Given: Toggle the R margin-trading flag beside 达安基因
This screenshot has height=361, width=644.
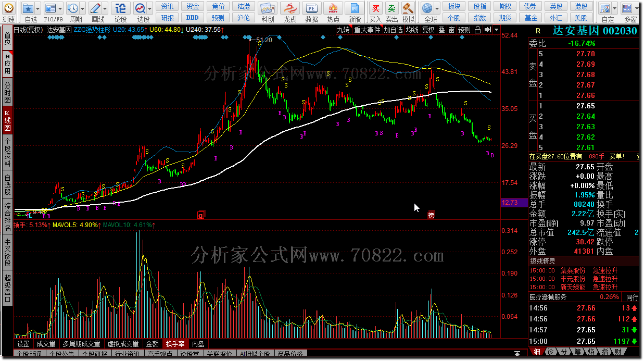Looking at the screenshot, I should click(x=538, y=30).
